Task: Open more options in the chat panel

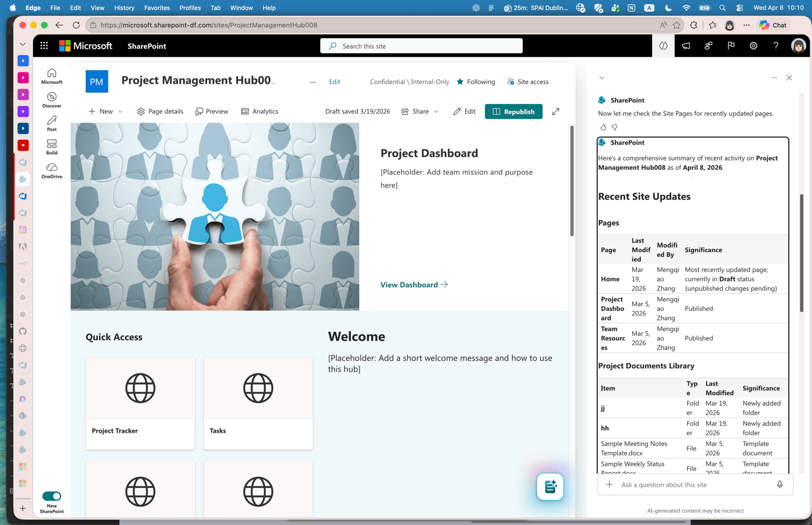Action: tap(774, 78)
